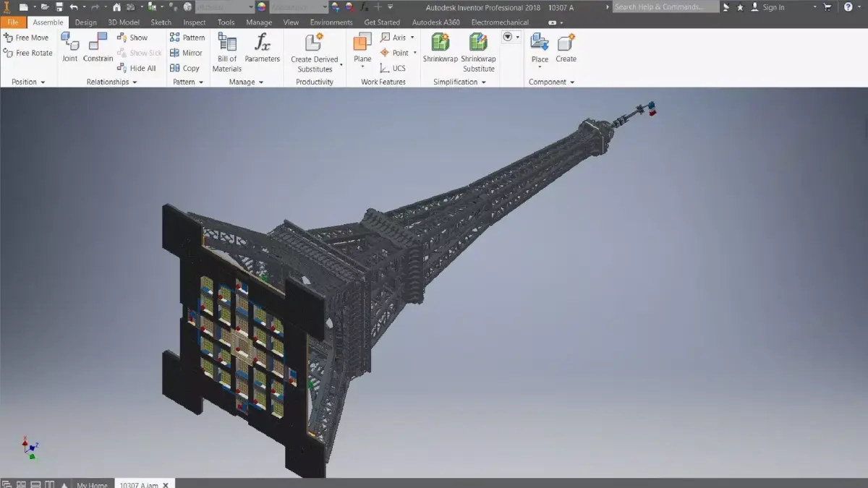Image resolution: width=868 pixels, height=488 pixels.
Task: Open the Autodesk App Store cart icon
Action: [828, 7]
